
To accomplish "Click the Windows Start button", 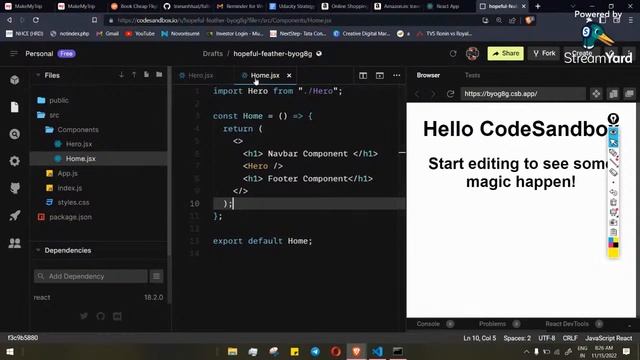I will coord(10,351).
